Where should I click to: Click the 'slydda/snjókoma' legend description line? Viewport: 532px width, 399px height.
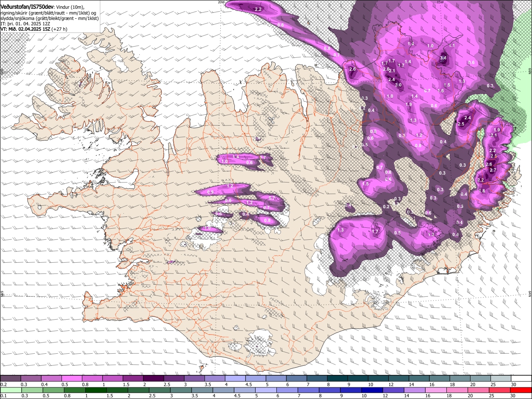(x=49, y=18)
